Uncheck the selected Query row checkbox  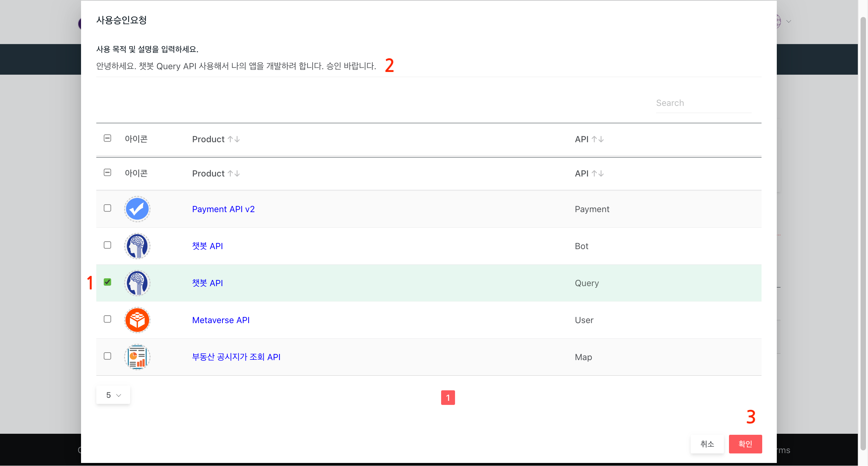pyautogui.click(x=107, y=282)
